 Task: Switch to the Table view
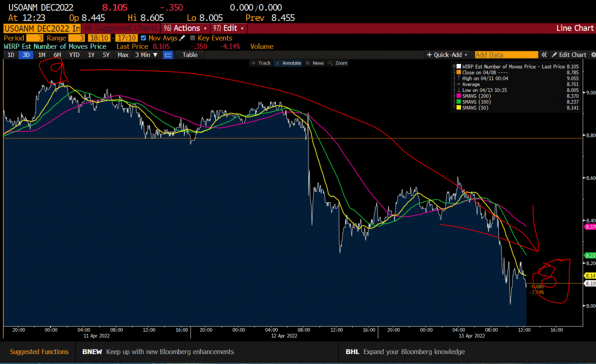pos(190,55)
